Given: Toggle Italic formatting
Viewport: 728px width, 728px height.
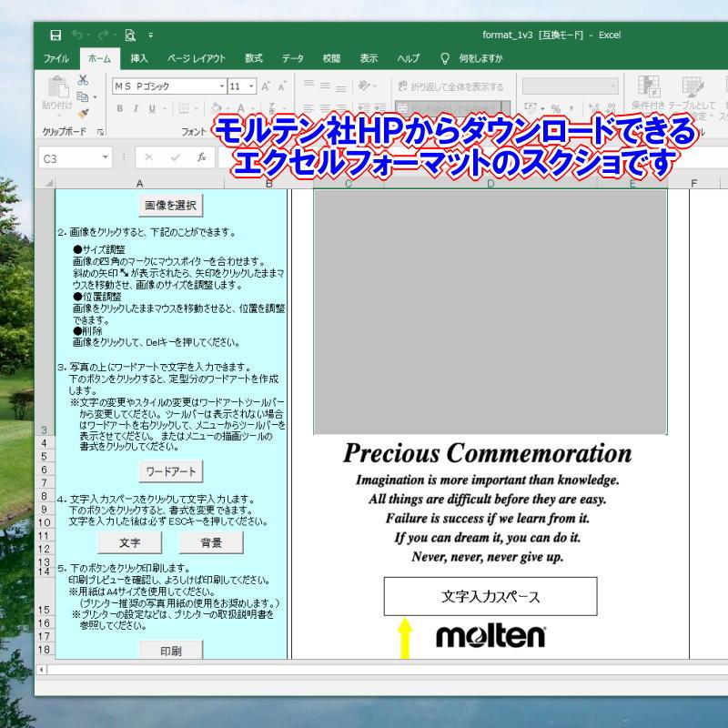Looking at the screenshot, I should tap(136, 108).
